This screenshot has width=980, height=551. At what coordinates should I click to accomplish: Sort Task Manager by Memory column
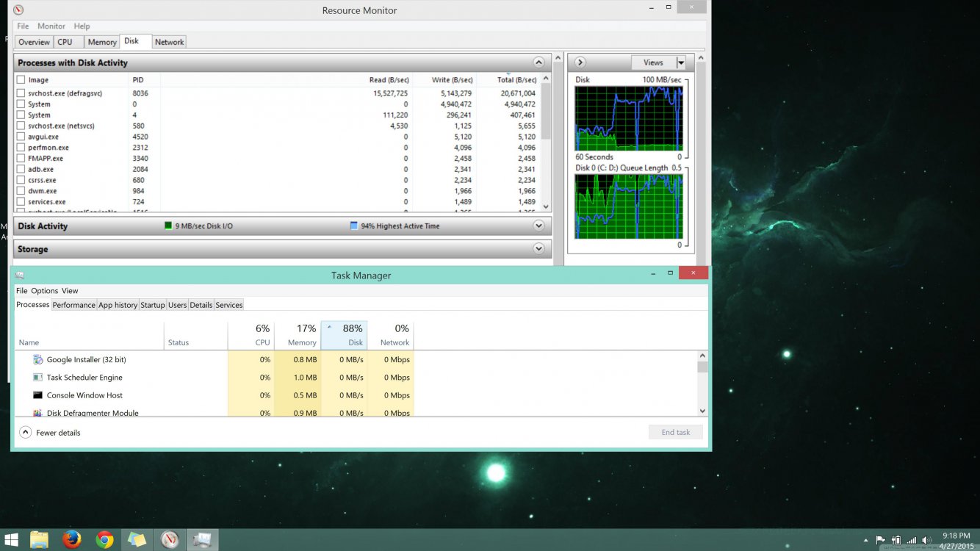pos(298,335)
